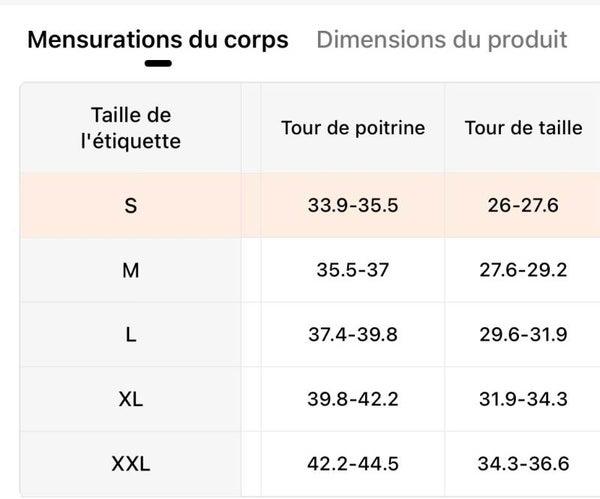The height and width of the screenshot is (499, 600).
Task: Select waist measurement 31.9-34.3
Action: 523,399
